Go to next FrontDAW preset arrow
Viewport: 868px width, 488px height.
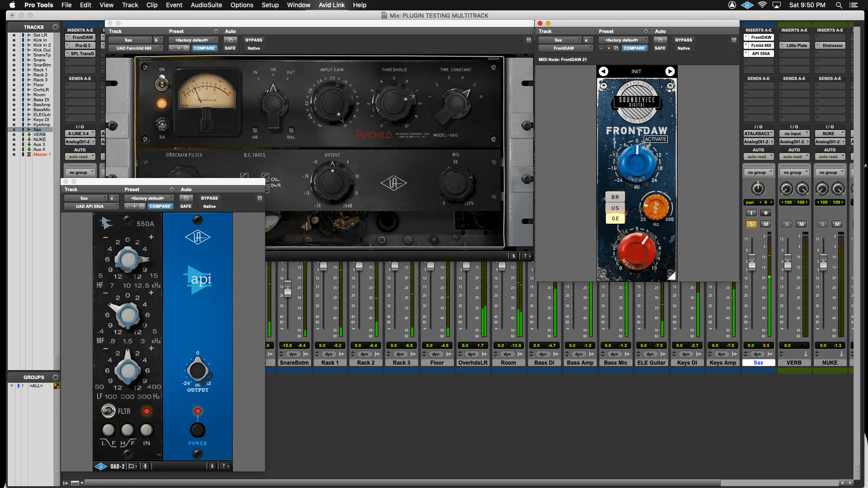pos(670,71)
